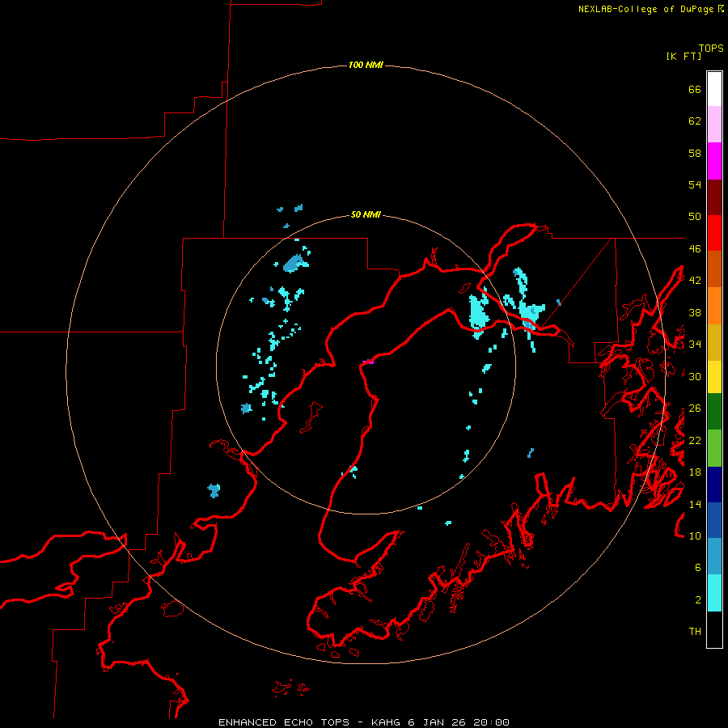Image resolution: width=728 pixels, height=728 pixels.
Task: Click the '30' legend value
Action: tap(695, 376)
